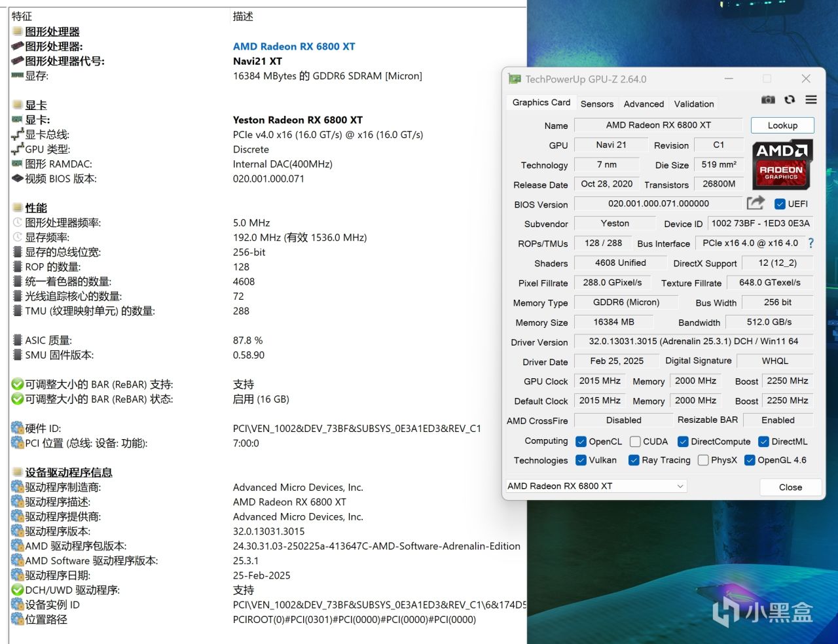Select the 256-bit bus width value
Viewport: 838px width, 644px height.
click(x=249, y=252)
